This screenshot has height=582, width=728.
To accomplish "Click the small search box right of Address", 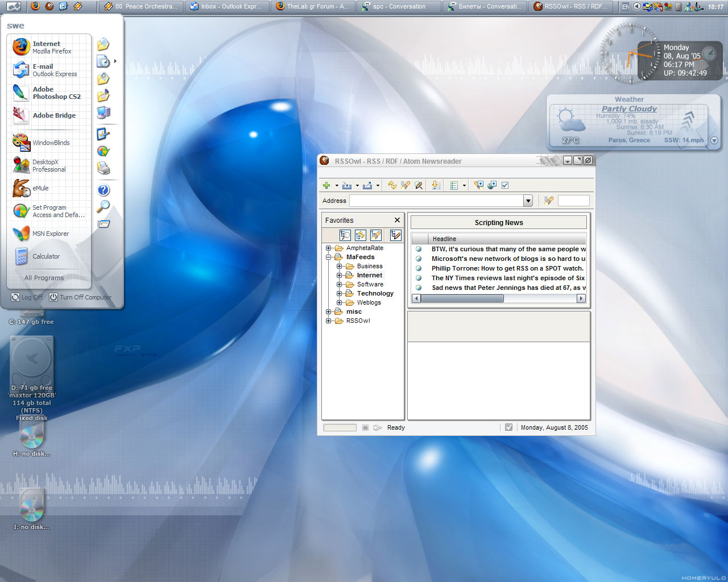I will click(x=573, y=201).
